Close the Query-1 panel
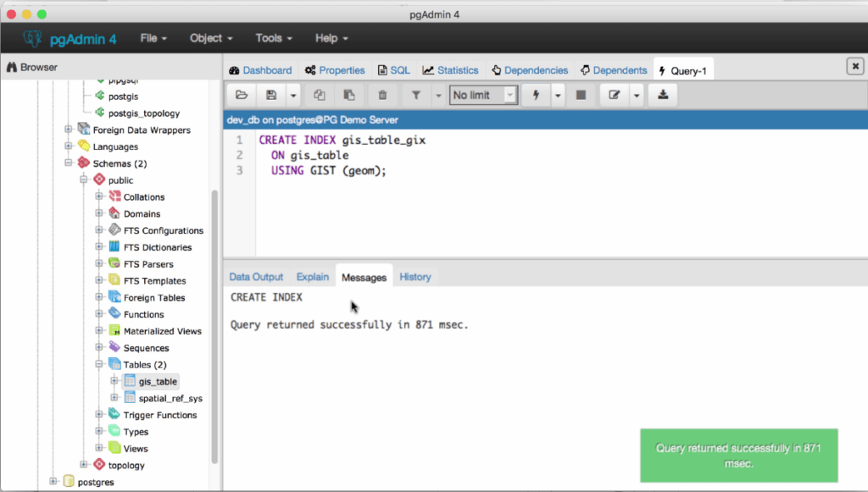Viewport: 868px width, 492px height. pyautogui.click(x=855, y=65)
